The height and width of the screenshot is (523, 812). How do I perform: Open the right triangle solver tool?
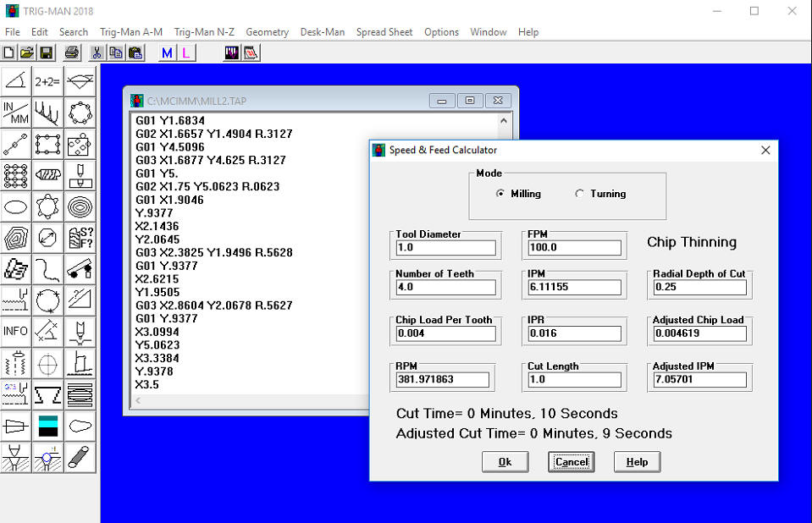[x=80, y=301]
